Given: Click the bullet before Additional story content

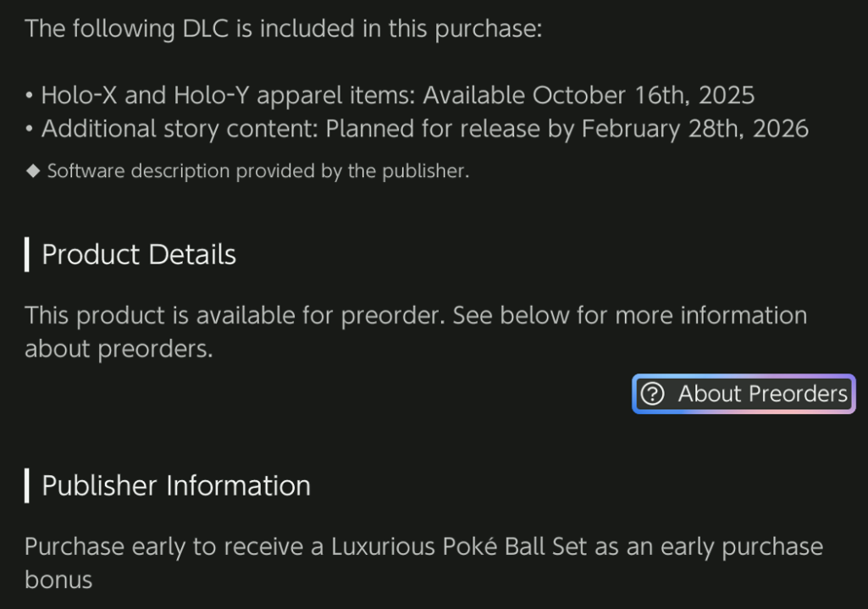Looking at the screenshot, I should [x=30, y=130].
